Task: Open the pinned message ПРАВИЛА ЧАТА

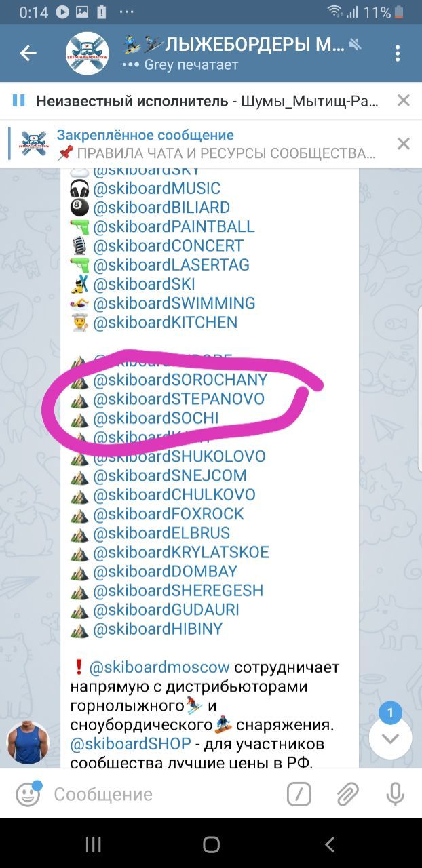Action: [x=204, y=144]
